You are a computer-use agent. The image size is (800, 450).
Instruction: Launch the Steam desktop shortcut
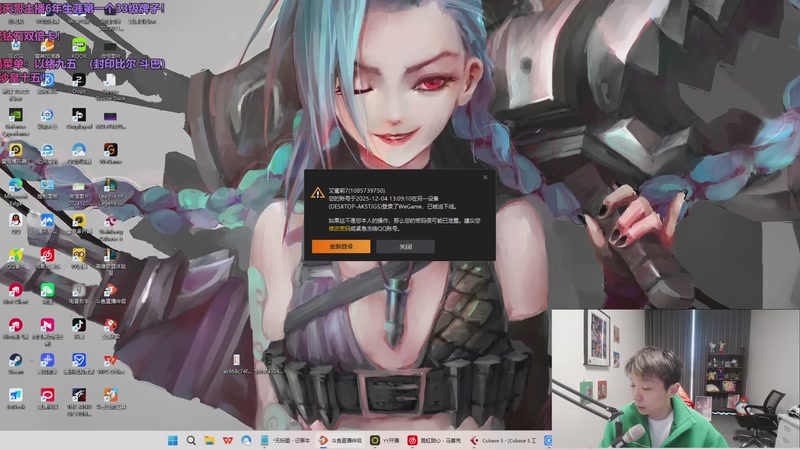coord(15,362)
